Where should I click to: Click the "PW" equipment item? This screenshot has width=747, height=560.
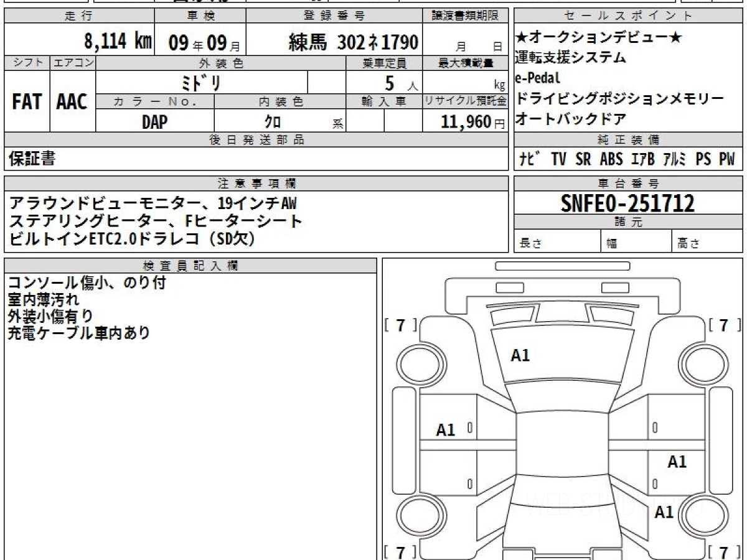tap(727, 159)
